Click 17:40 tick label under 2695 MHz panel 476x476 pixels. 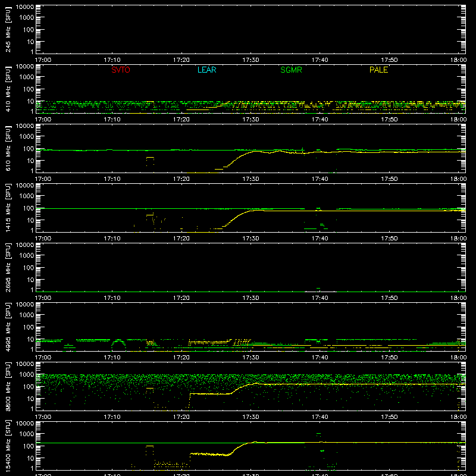coord(320,298)
